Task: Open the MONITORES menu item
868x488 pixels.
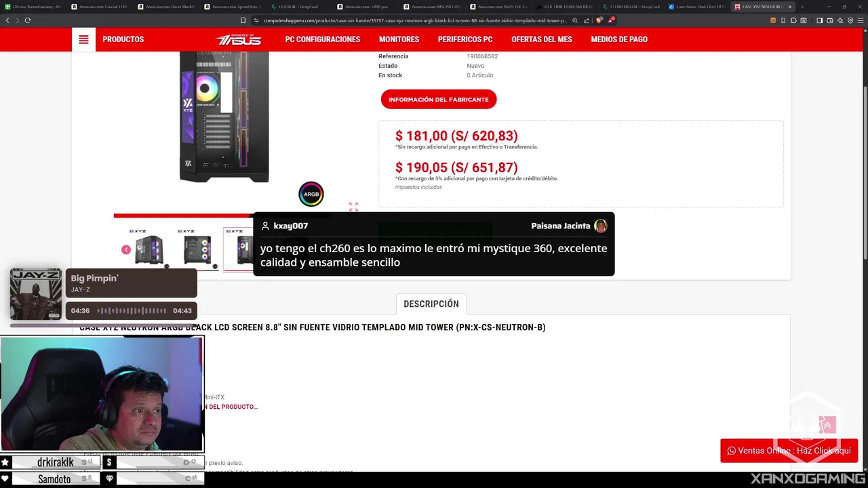Action: pos(399,39)
